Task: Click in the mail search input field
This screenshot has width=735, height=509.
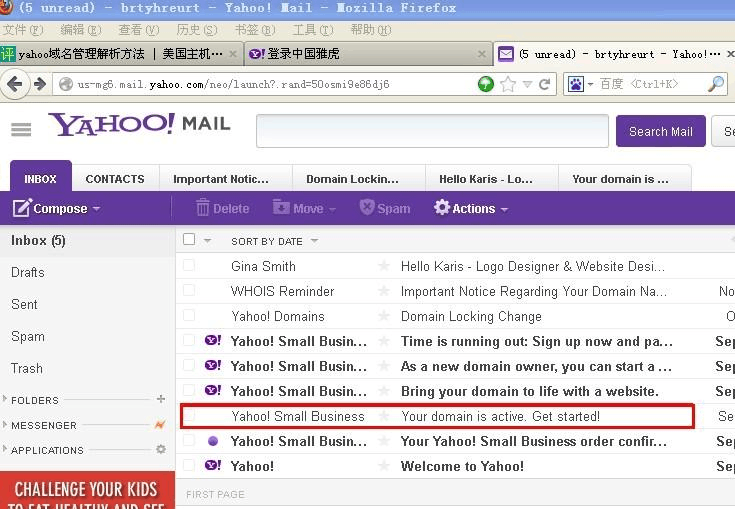Action: [432, 131]
